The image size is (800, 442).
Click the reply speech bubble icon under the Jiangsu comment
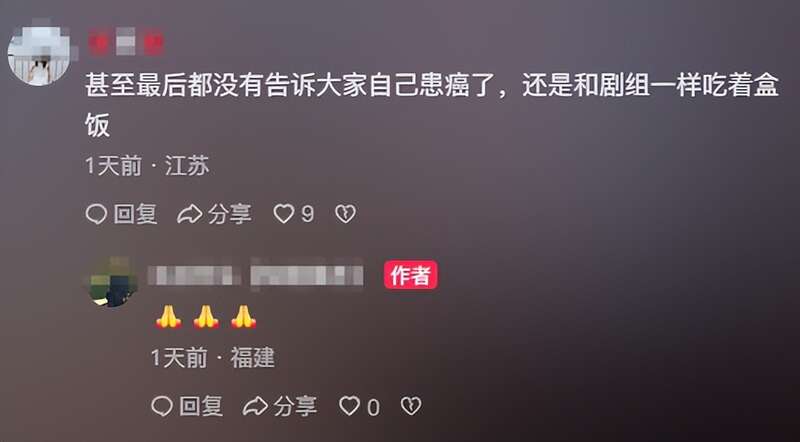click(x=96, y=214)
